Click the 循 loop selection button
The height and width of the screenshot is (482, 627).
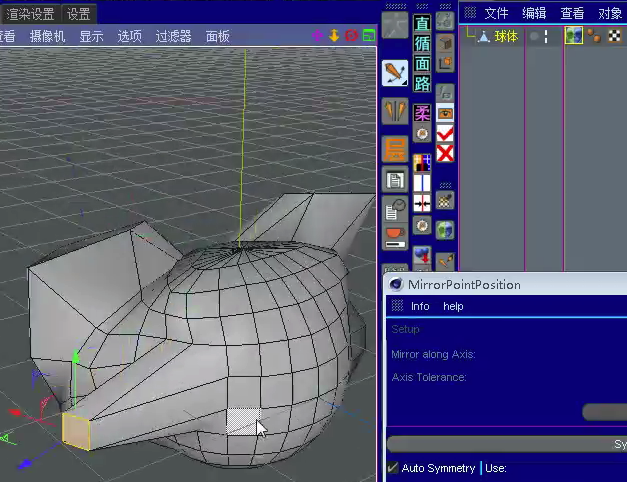(422, 43)
